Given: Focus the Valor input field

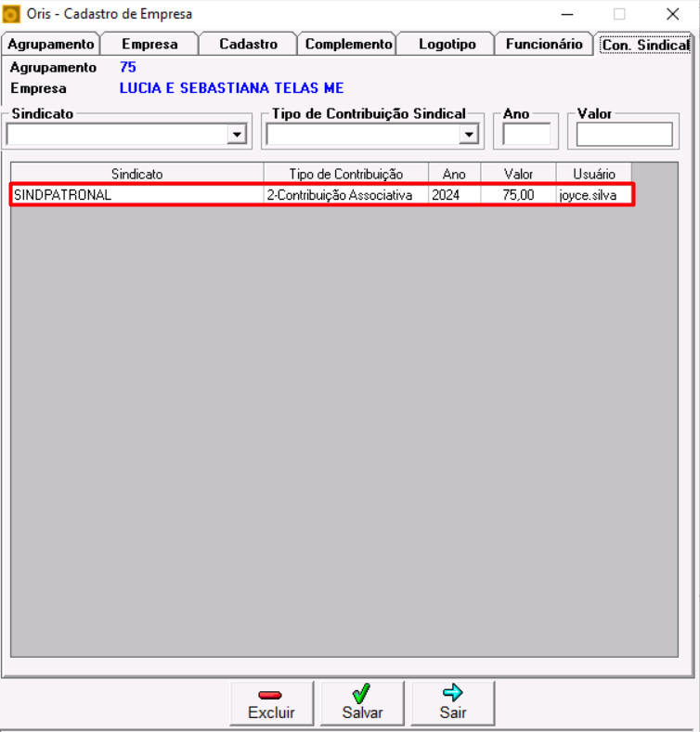Looking at the screenshot, I should click(x=624, y=135).
